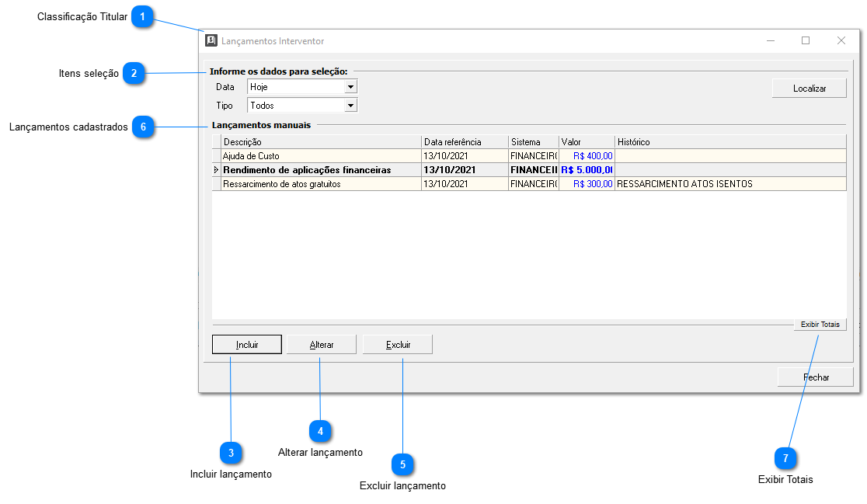
Task: Click the Incluir button
Action: [246, 344]
